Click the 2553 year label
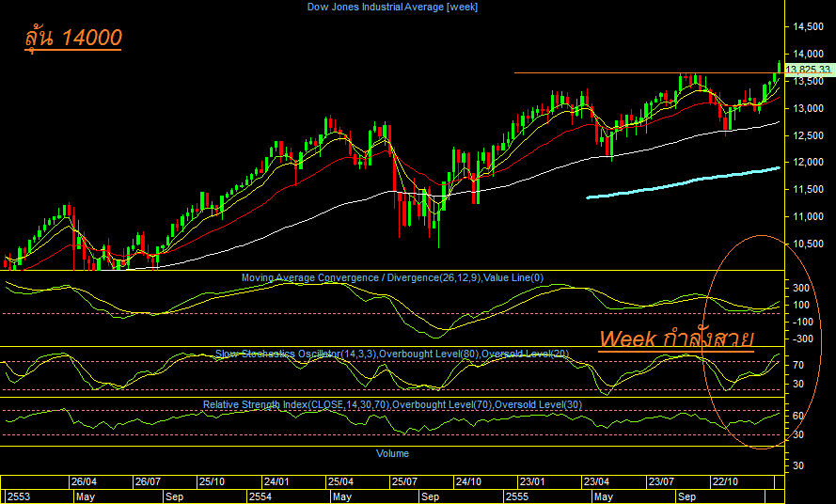This screenshot has width=836, height=504. coord(19,497)
